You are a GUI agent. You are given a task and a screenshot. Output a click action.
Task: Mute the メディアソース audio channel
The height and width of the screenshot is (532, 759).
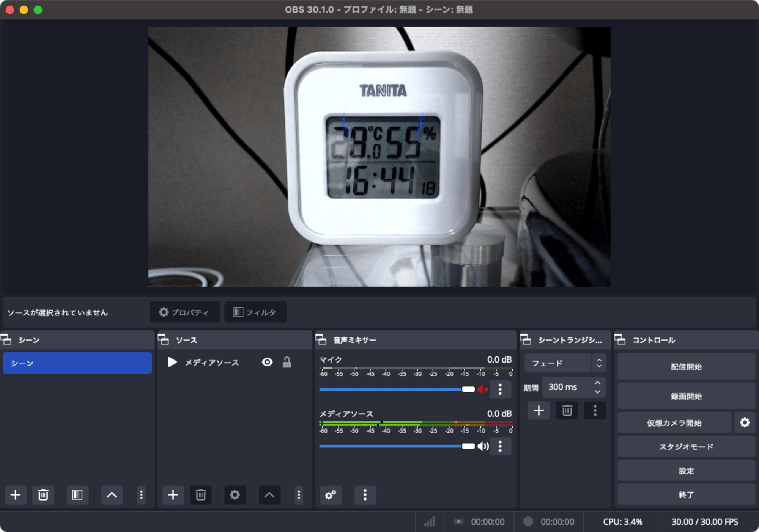tap(483, 446)
